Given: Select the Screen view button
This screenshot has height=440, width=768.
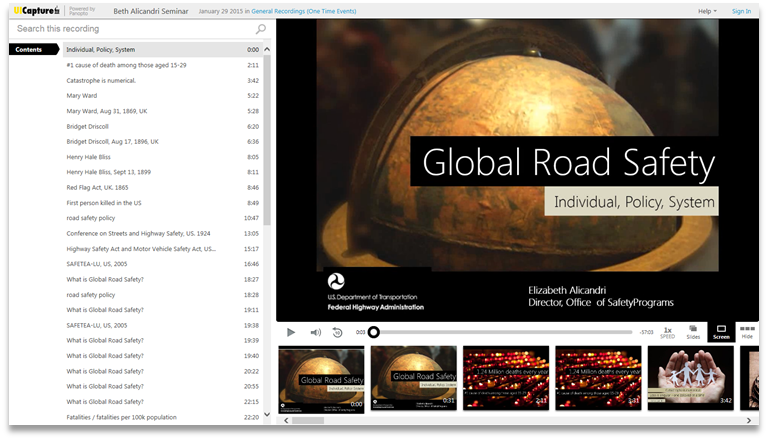Looking at the screenshot, I should [x=720, y=332].
